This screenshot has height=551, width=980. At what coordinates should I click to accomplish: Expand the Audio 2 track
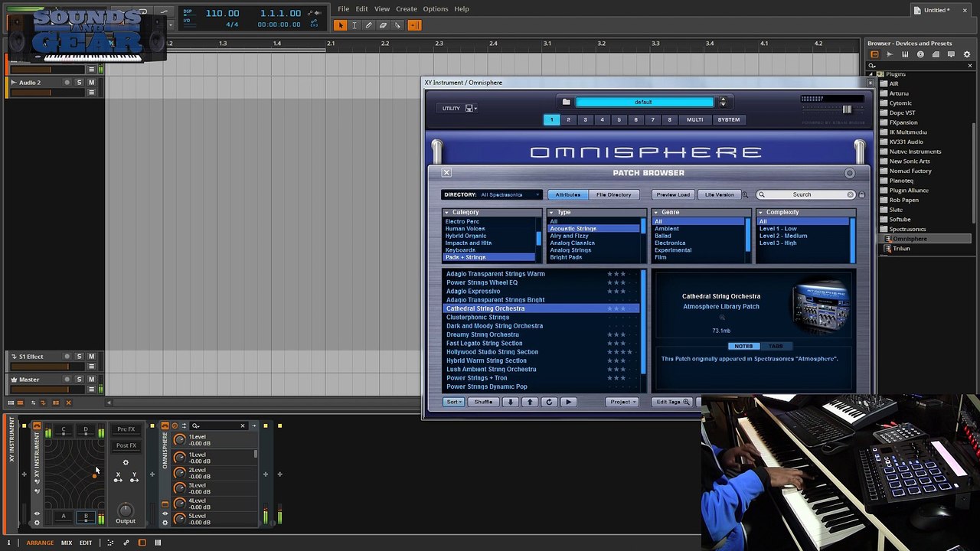pos(13,83)
